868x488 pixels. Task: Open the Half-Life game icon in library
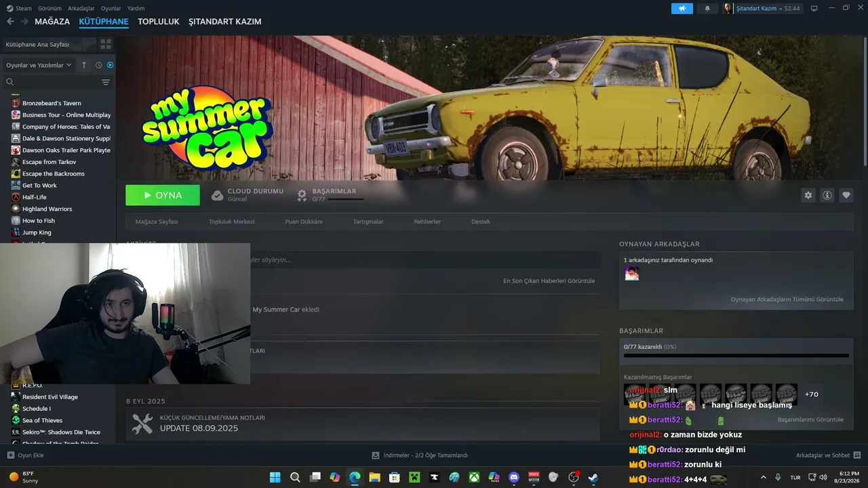click(16, 197)
